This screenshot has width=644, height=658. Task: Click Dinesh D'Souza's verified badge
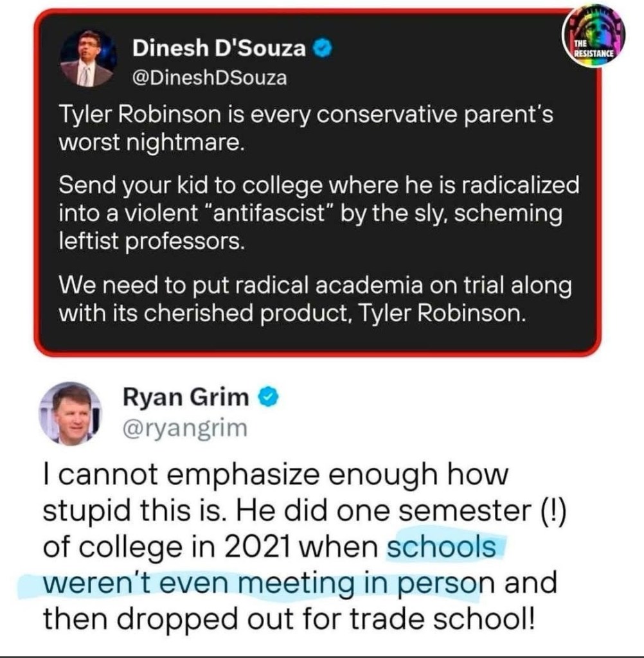point(321,48)
